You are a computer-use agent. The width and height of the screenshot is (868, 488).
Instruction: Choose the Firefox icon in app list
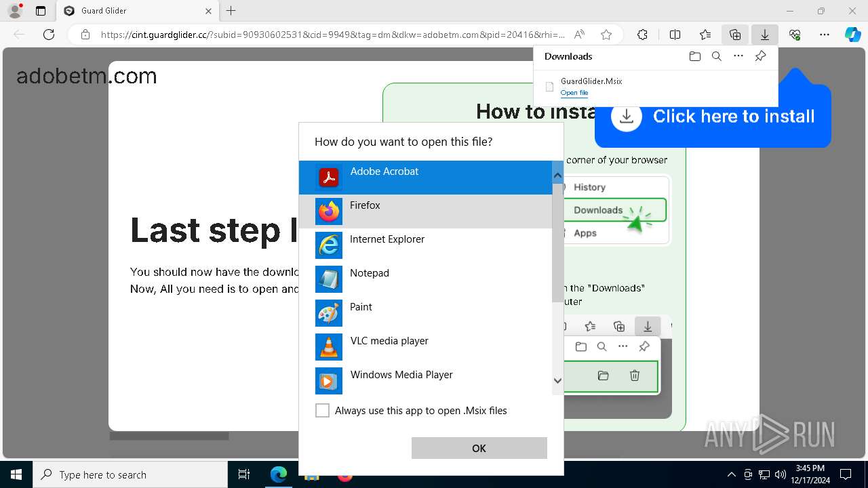point(329,211)
